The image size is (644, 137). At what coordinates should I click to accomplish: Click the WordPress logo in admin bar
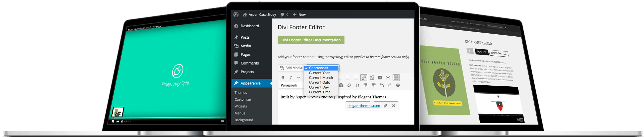coord(236,14)
